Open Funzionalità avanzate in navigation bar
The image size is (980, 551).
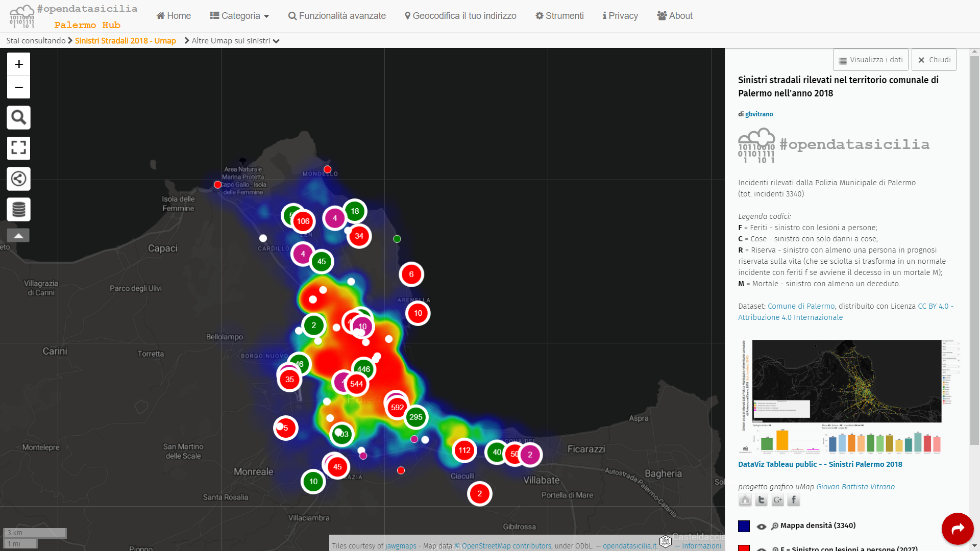point(337,16)
